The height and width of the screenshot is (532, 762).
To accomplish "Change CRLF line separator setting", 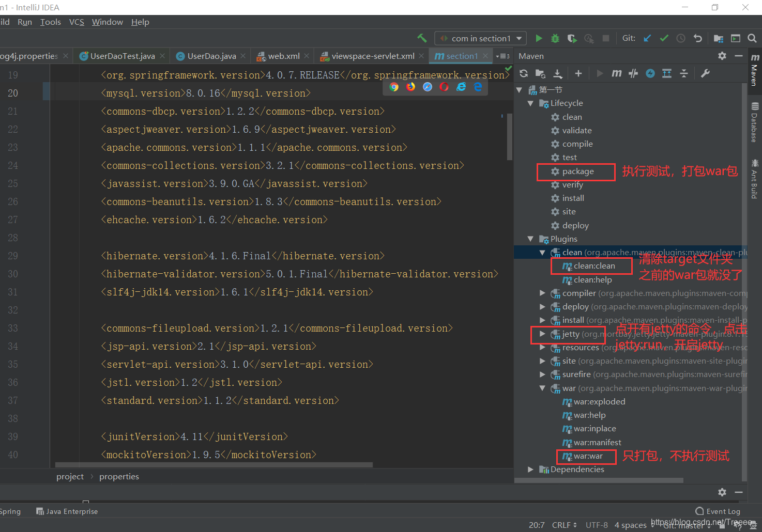I will pos(565,525).
